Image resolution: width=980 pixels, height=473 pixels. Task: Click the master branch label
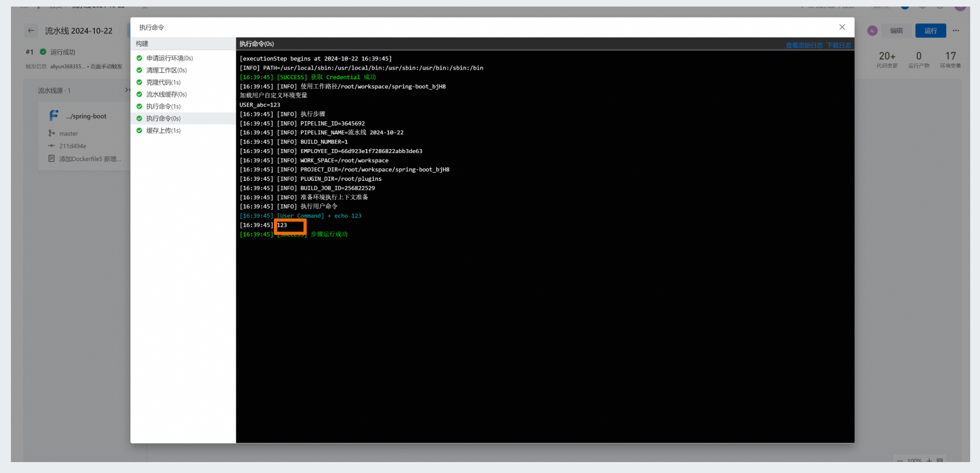click(69, 133)
